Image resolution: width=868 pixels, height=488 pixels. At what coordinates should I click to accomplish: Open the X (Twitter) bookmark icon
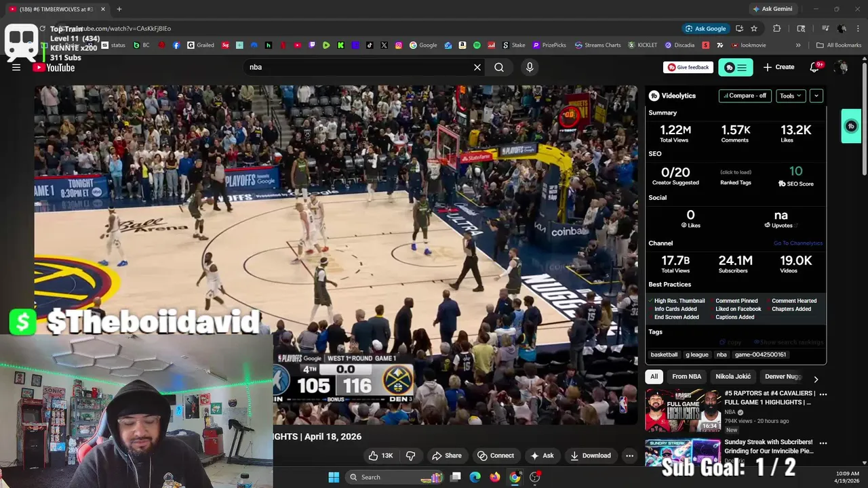(384, 45)
